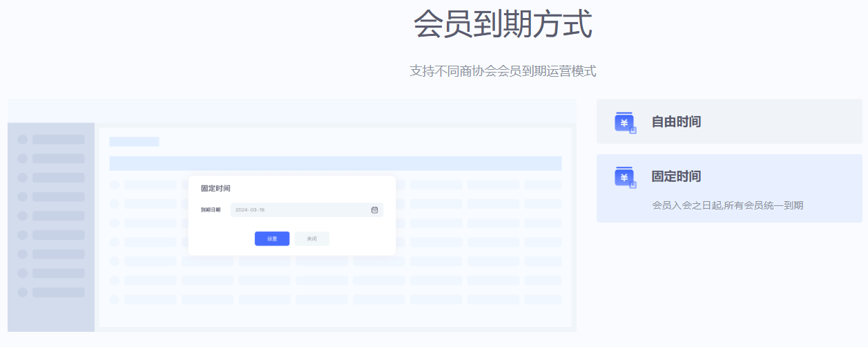Image resolution: width=868 pixels, height=347 pixels.
Task: Click the yen wallet icon beside 自由时间
Action: (x=624, y=122)
